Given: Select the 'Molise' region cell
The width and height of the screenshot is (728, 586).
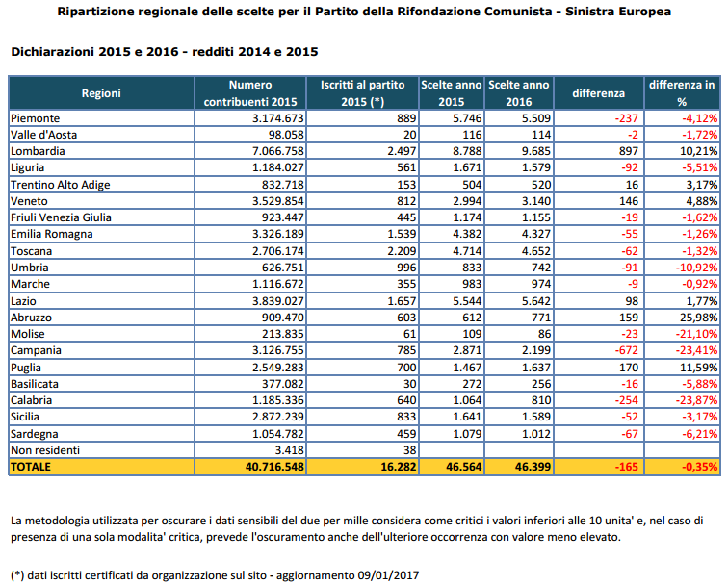Looking at the screenshot, I should [101, 334].
